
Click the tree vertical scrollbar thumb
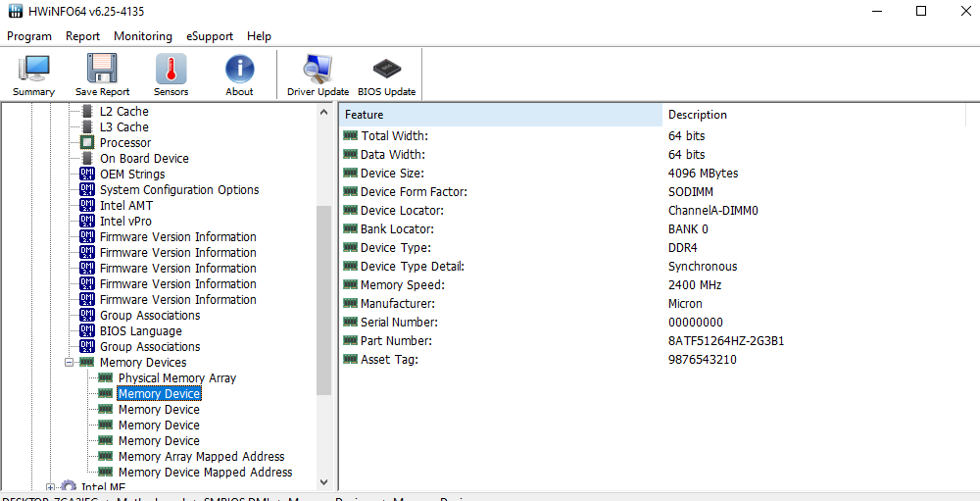tap(323, 301)
